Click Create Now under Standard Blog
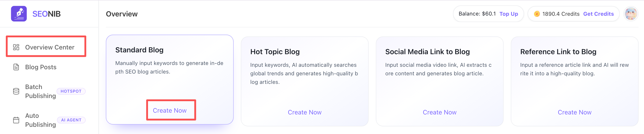The width and height of the screenshot is (644, 134). [x=170, y=110]
